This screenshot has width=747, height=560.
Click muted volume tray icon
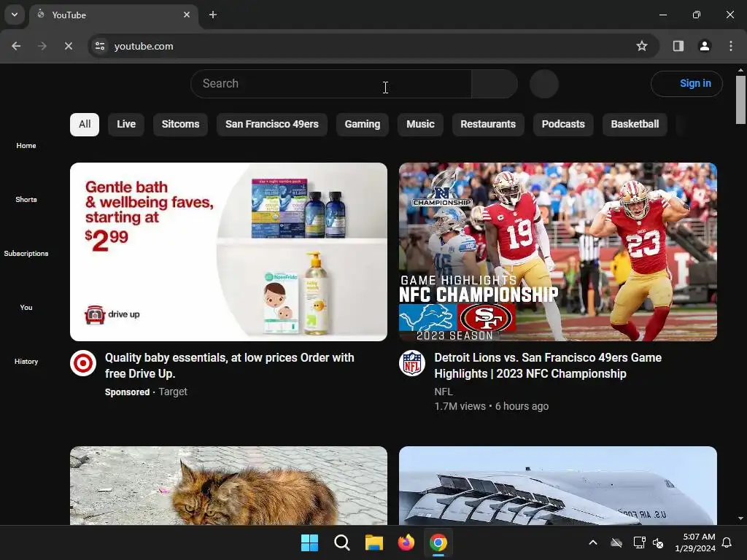tap(659, 542)
